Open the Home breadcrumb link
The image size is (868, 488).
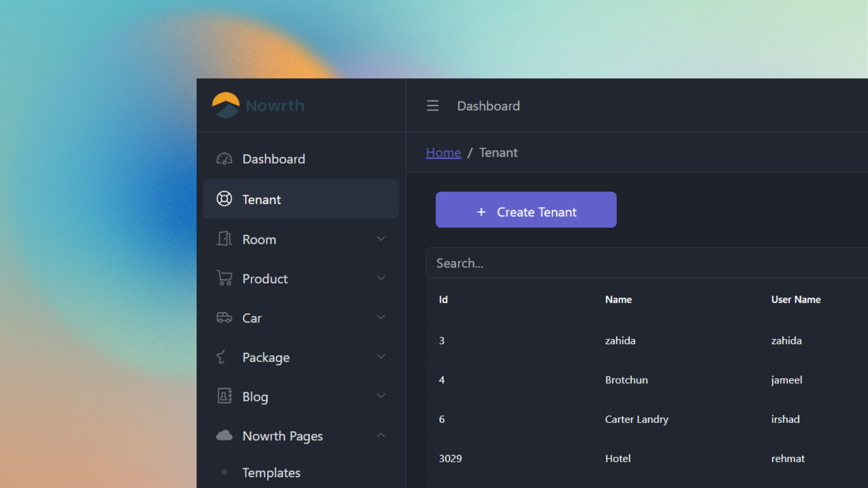pyautogui.click(x=443, y=152)
